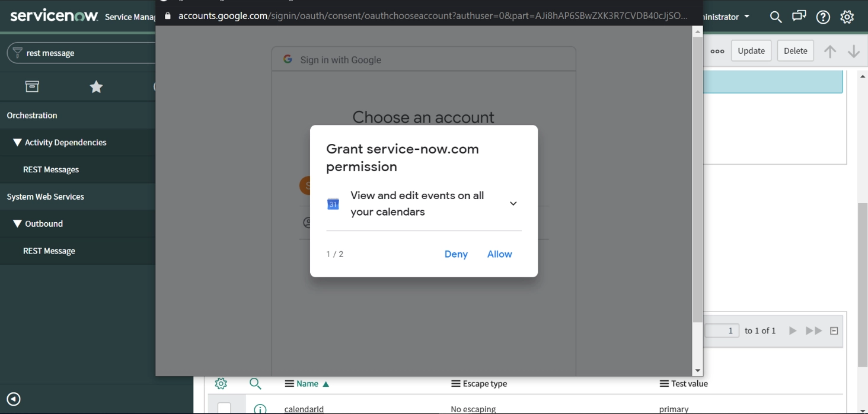
Task: Click the popup window vertical scrollbar
Action: 698,179
